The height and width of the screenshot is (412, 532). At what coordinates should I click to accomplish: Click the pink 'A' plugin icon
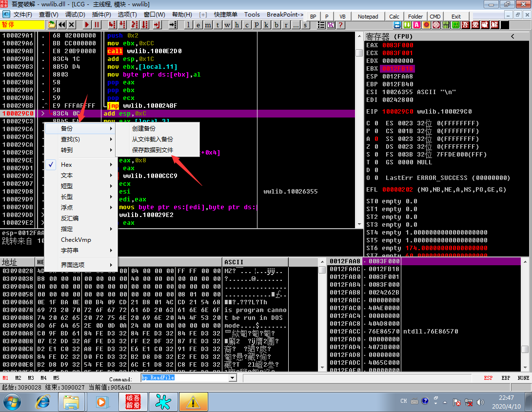pos(416,25)
